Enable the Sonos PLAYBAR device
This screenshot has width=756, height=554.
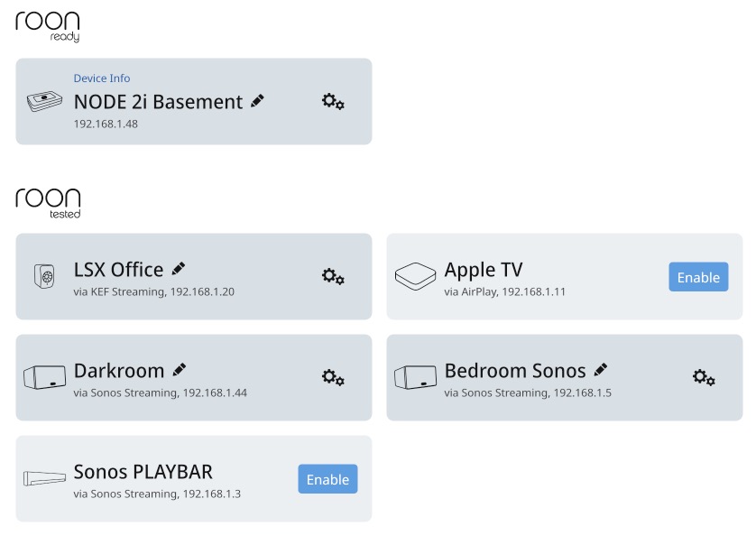(x=327, y=479)
